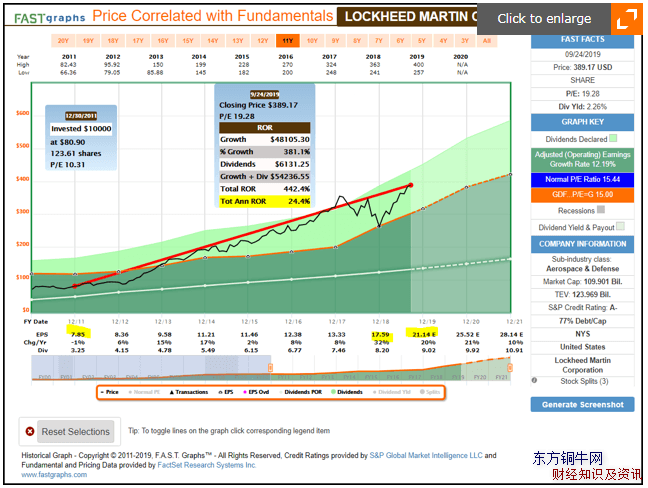Click 'Closing Price $389.17' text

pyautogui.click(x=258, y=105)
